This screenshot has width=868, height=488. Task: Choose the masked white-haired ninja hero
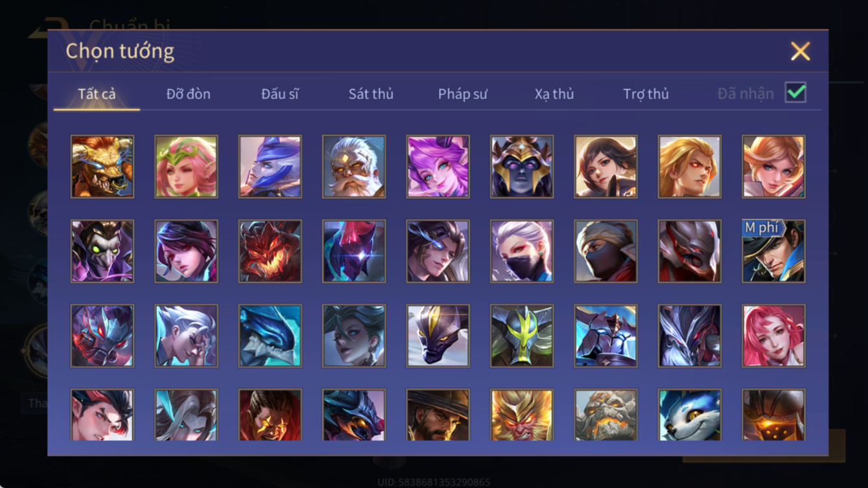[522, 251]
